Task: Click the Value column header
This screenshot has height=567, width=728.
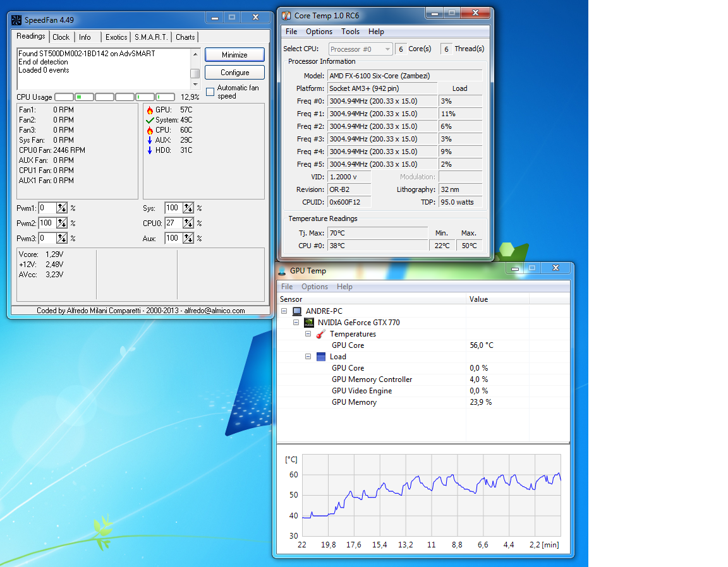Action: [x=498, y=299]
